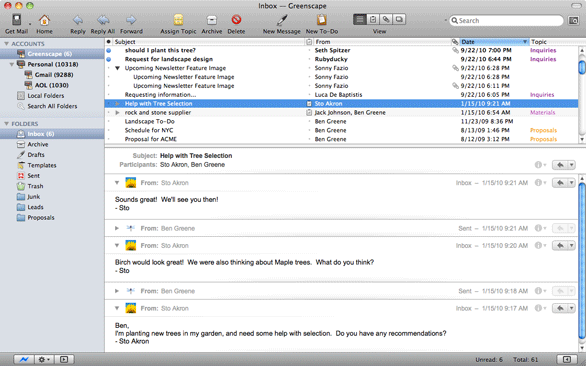
Task: Click the message list vertical scrollbar
Action: point(582,95)
